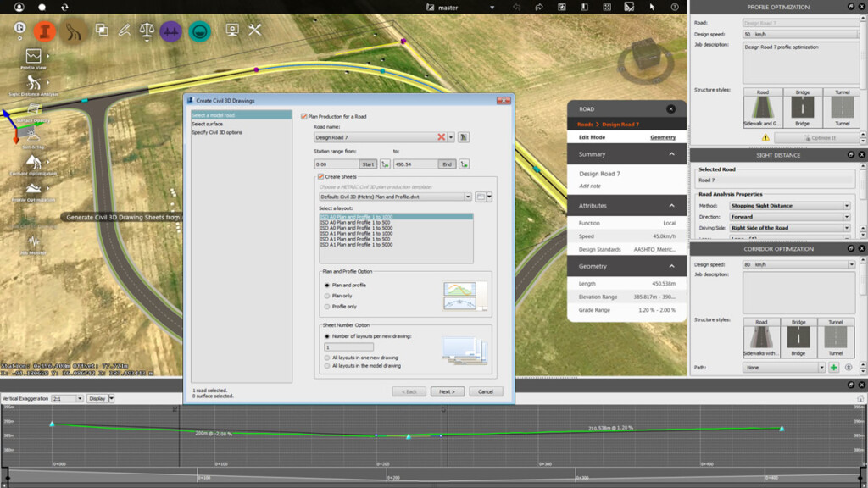Go to Specify Civil 3D options step

click(217, 133)
